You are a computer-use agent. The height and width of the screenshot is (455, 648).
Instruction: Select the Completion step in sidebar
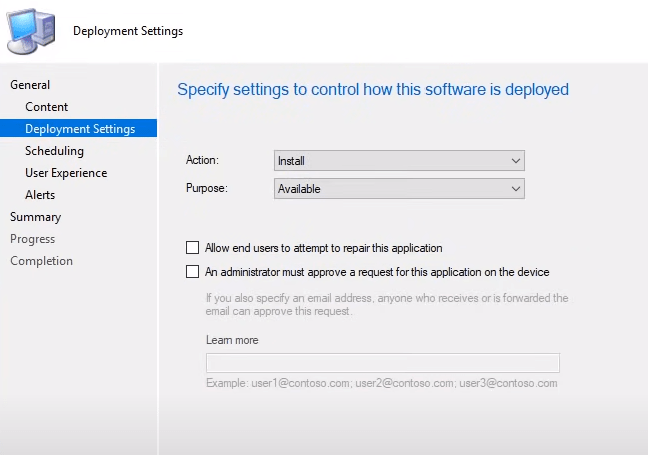point(41,261)
